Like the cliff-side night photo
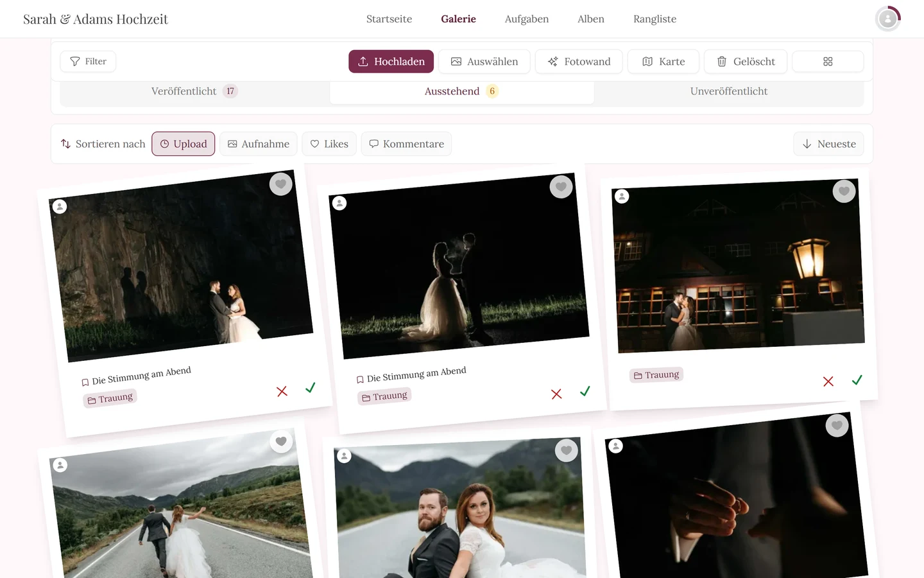Screen dimensions: 924x578 click(x=281, y=184)
